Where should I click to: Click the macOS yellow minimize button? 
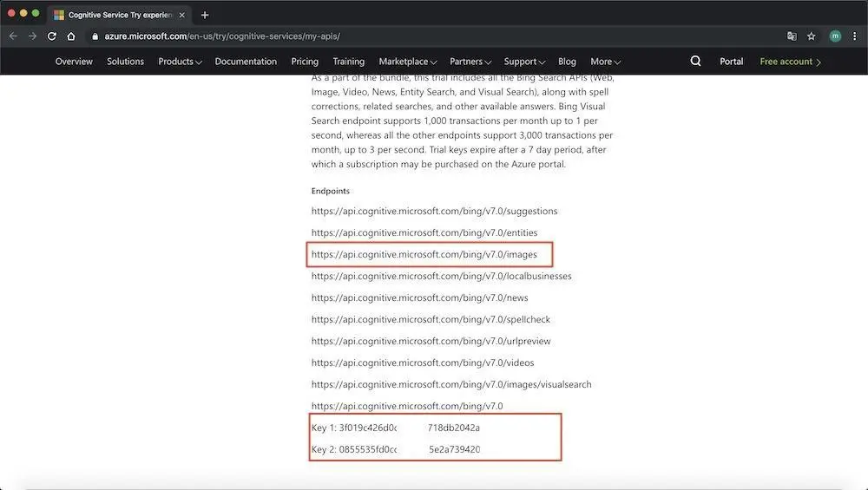[x=23, y=13]
